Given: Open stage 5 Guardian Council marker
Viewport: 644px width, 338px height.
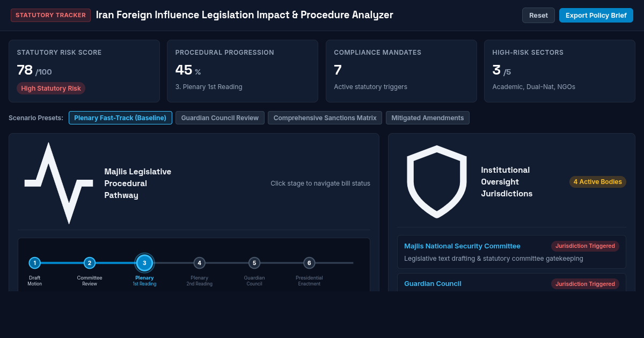Looking at the screenshot, I should click(x=254, y=263).
